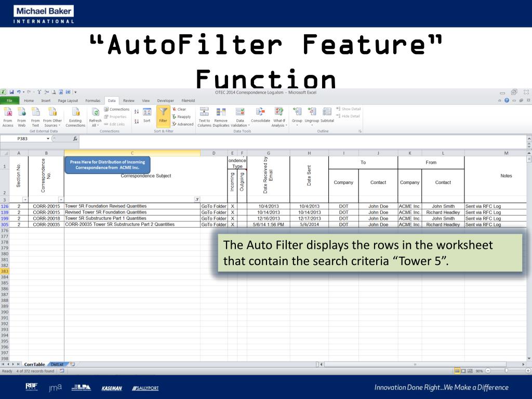Customize Quick Access Toolbar dropdown
Screen dimensions: 532x399
(75, 92)
